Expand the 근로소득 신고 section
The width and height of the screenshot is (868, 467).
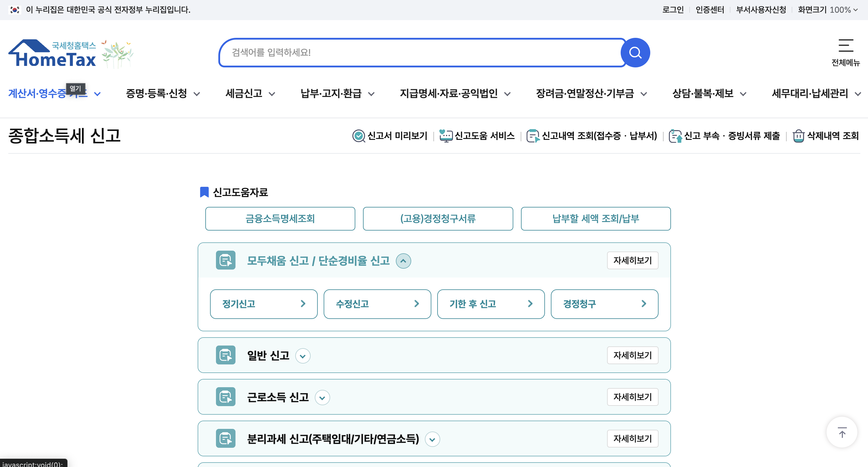[x=322, y=398]
